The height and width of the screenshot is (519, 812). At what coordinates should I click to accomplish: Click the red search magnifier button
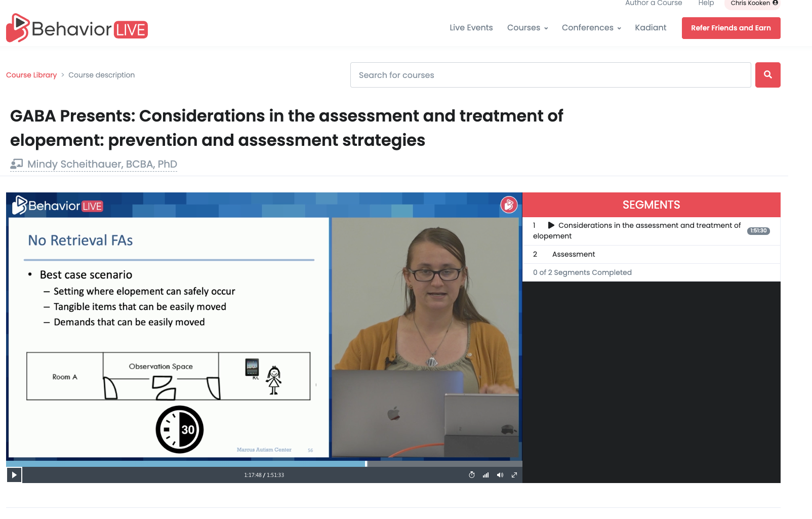pyautogui.click(x=767, y=75)
